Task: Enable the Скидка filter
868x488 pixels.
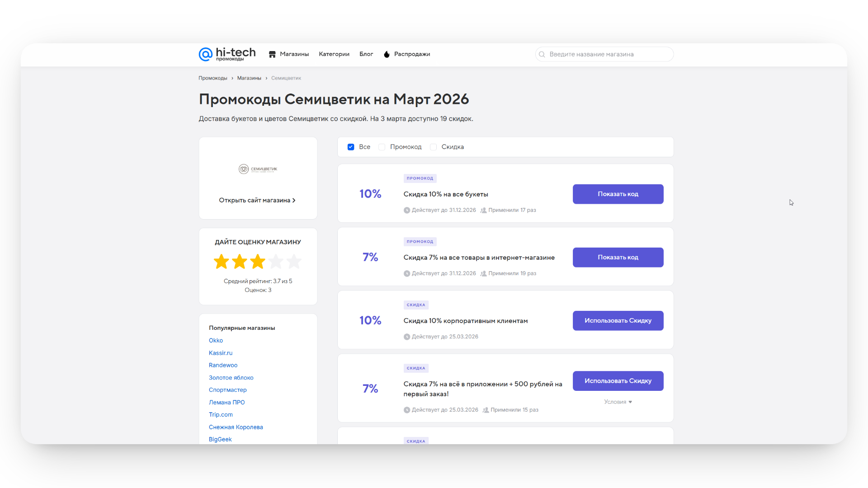Action: point(433,147)
